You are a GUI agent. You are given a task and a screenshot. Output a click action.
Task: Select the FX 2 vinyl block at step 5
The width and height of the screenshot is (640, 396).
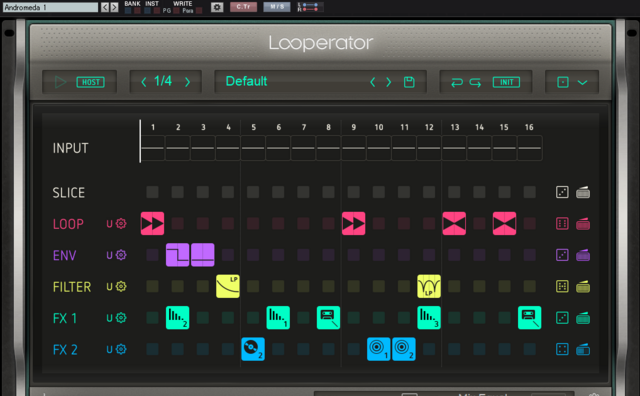pyautogui.click(x=253, y=349)
